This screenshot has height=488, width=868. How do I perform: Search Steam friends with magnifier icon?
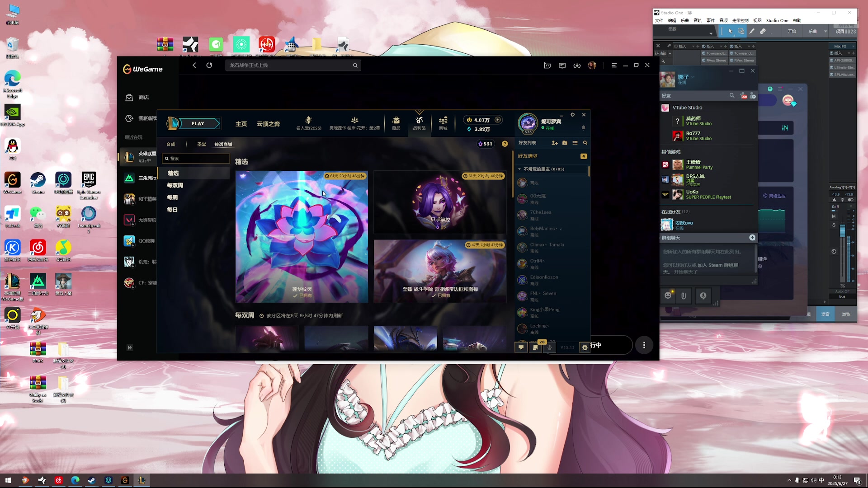point(732,96)
